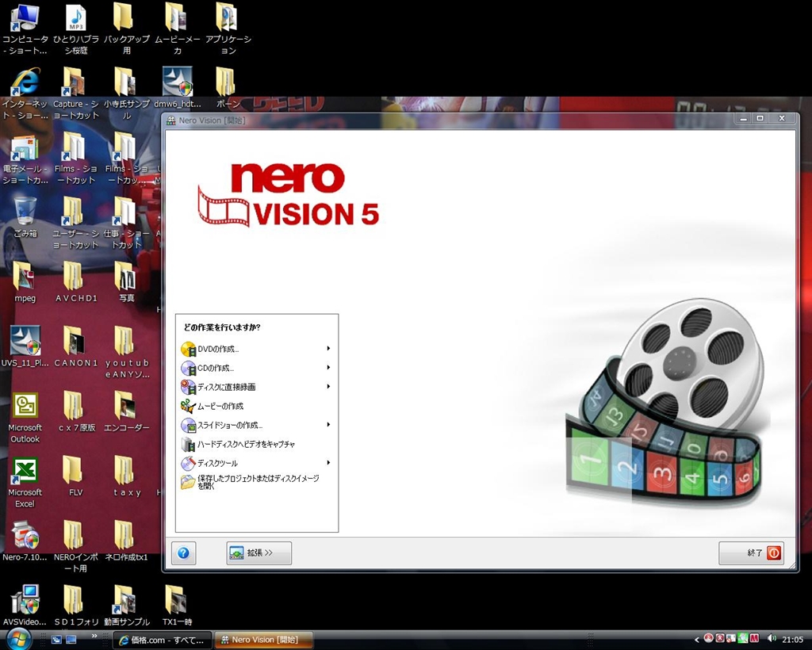Open help with the blue question mark button
The width and height of the screenshot is (812, 650).
point(183,553)
